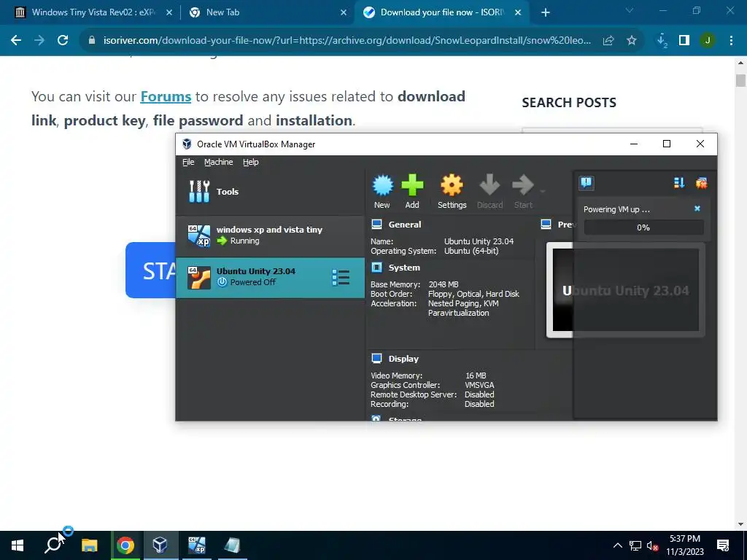The height and width of the screenshot is (560, 747).
Task: Open the File menu in VirtualBox
Action: 188,162
